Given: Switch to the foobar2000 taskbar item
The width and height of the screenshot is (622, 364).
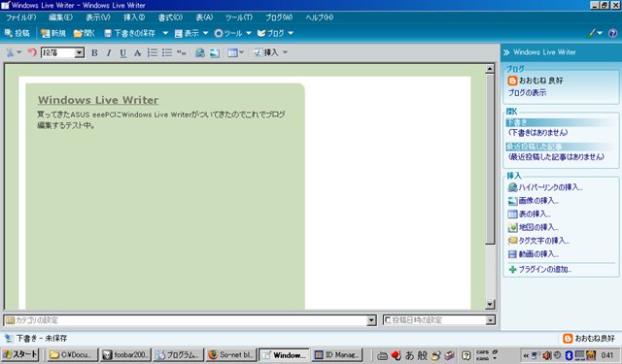Looking at the screenshot, I should pyautogui.click(x=125, y=355).
